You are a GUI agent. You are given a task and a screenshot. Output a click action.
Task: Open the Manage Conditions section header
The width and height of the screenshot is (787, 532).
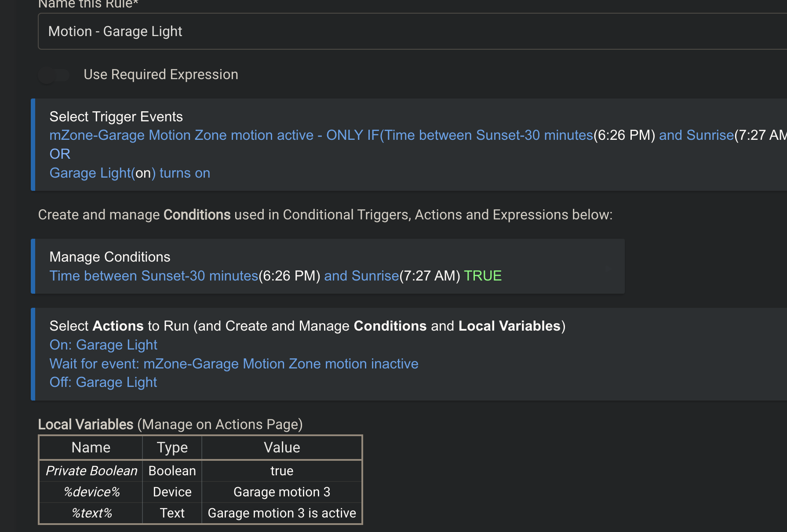tap(110, 257)
